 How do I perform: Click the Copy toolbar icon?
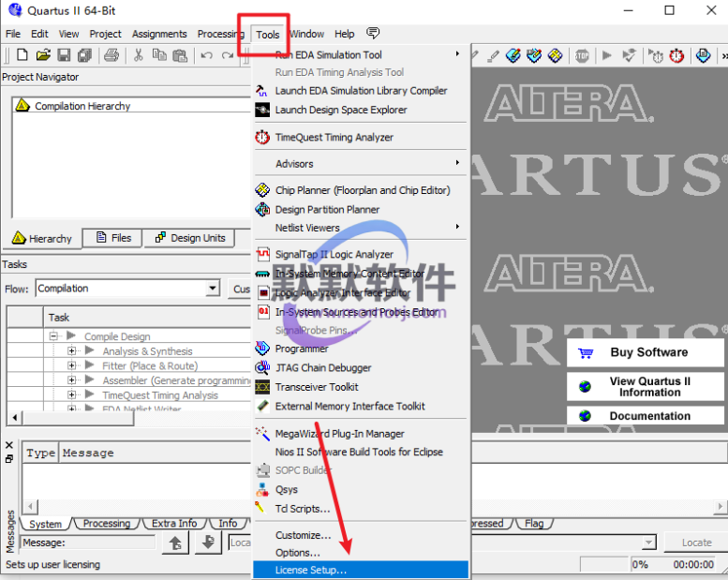point(159,55)
